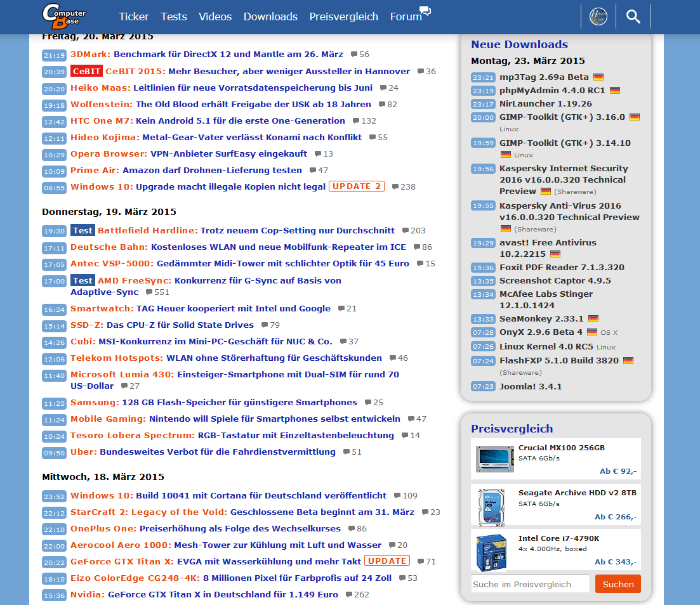
Task: Open the search magnifier icon
Action: point(633,16)
